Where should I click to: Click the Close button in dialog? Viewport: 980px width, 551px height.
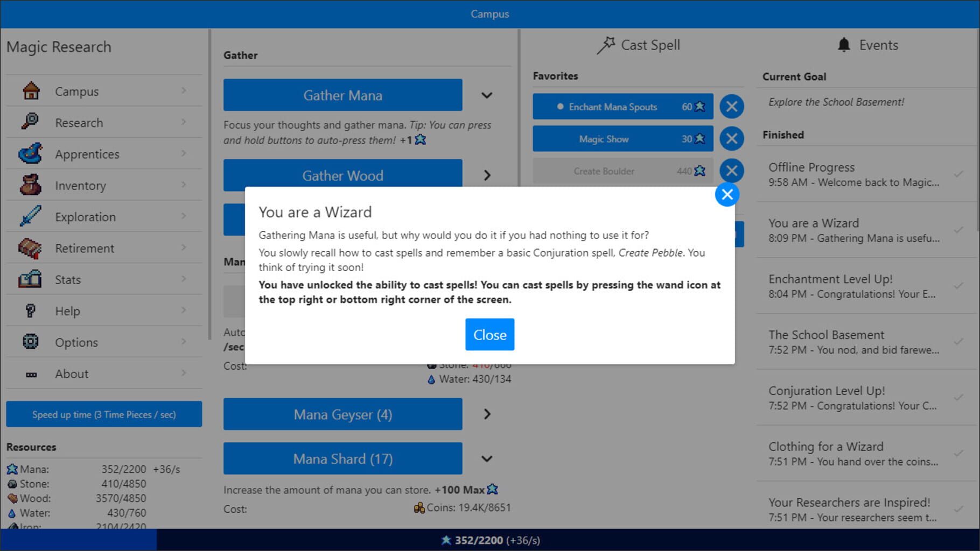[489, 334]
